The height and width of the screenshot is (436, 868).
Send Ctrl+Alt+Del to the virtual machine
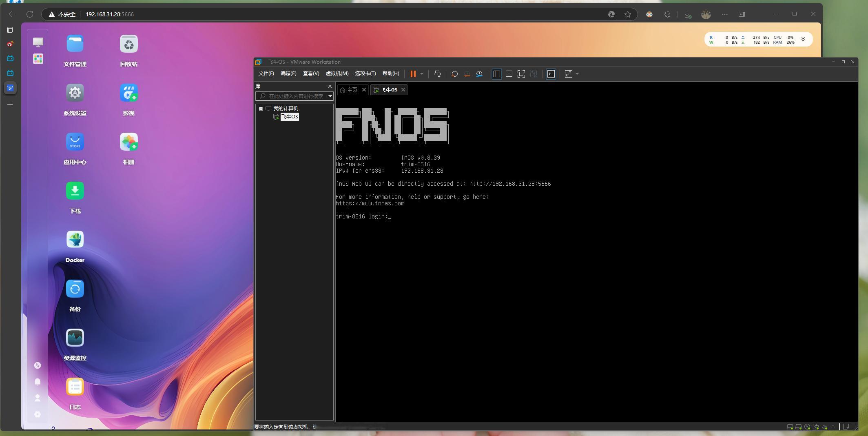pos(437,74)
